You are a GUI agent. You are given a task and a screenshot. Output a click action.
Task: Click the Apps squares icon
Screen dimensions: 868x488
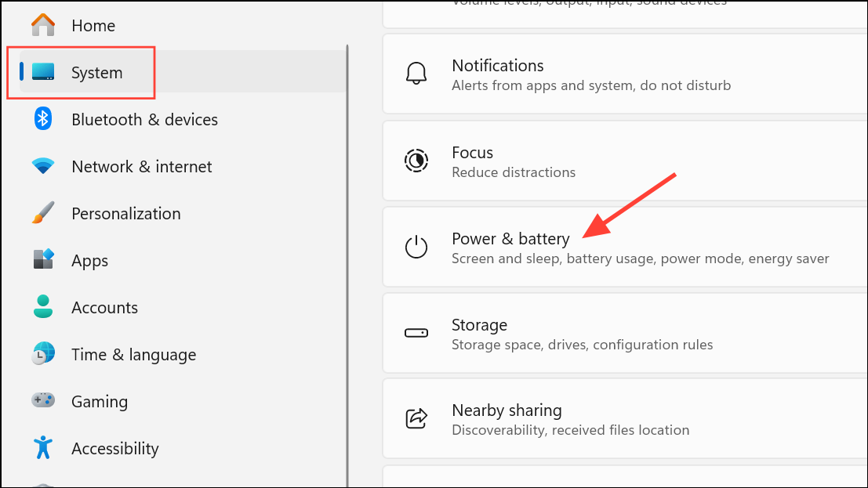click(43, 260)
